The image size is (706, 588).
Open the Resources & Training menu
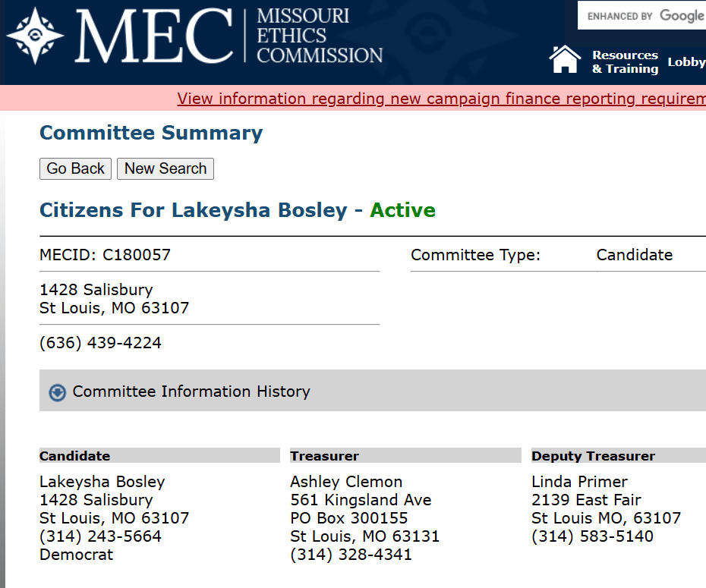[625, 61]
